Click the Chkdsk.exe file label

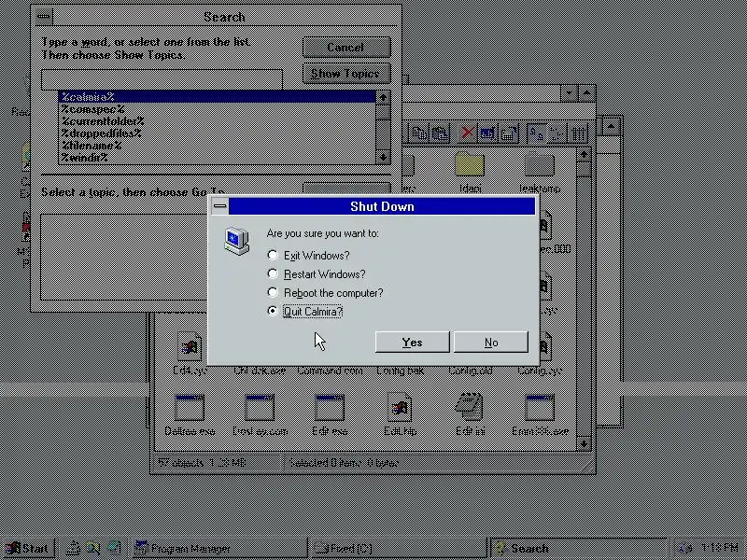tap(260, 371)
